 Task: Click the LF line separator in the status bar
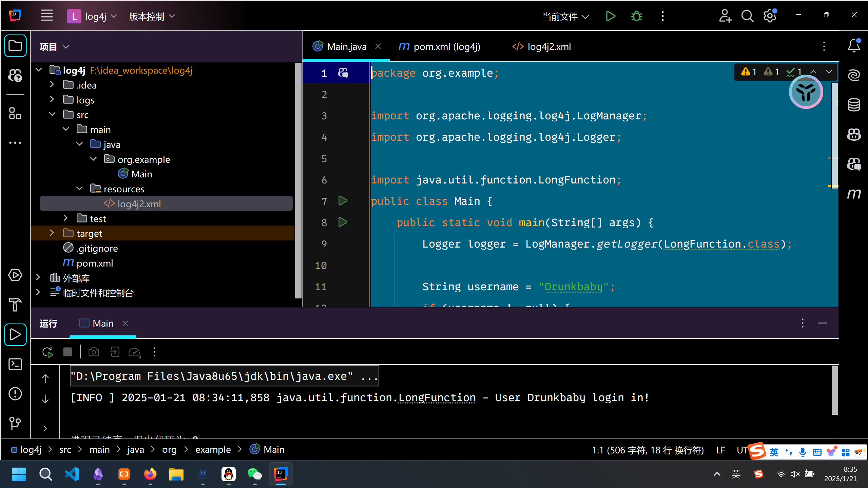point(720,450)
